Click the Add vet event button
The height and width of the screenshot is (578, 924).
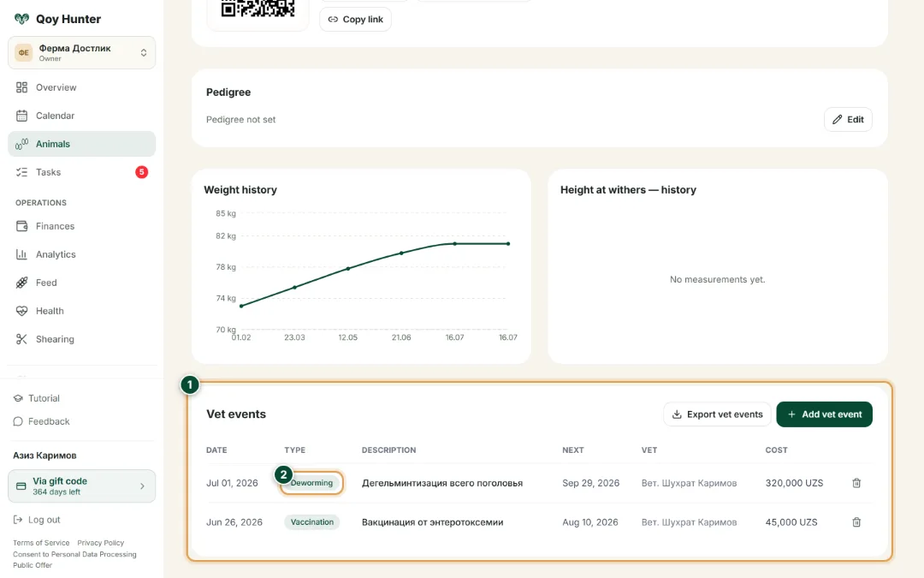(x=824, y=414)
